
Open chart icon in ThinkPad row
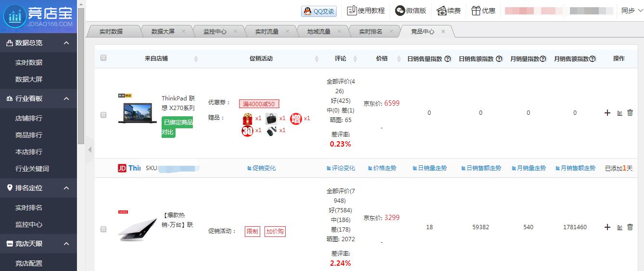pos(619,113)
